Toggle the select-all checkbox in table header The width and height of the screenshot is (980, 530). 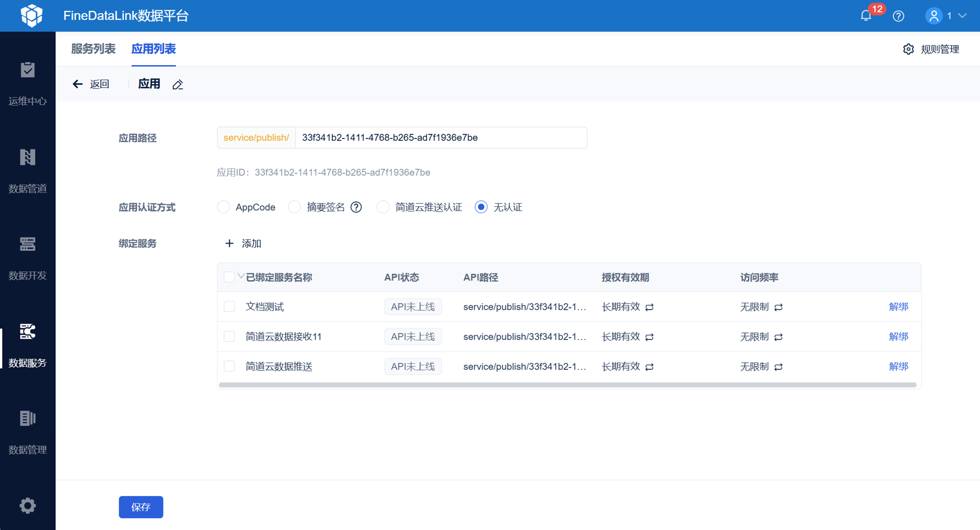pos(230,277)
